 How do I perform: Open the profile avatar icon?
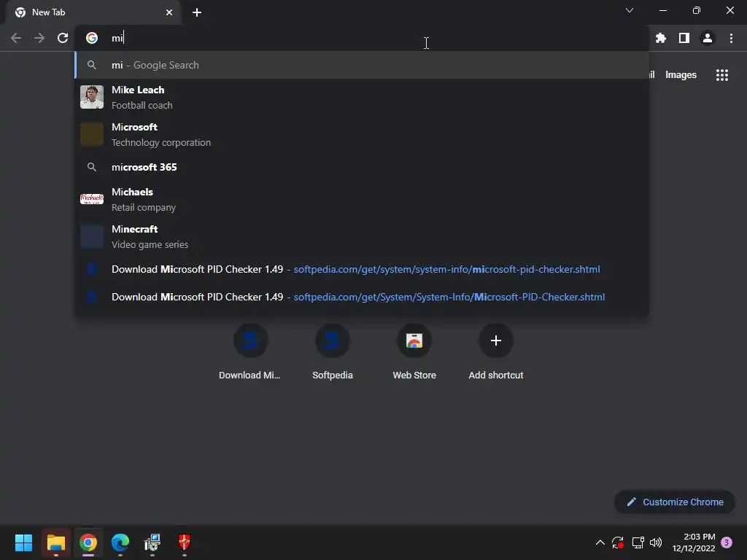[707, 38]
